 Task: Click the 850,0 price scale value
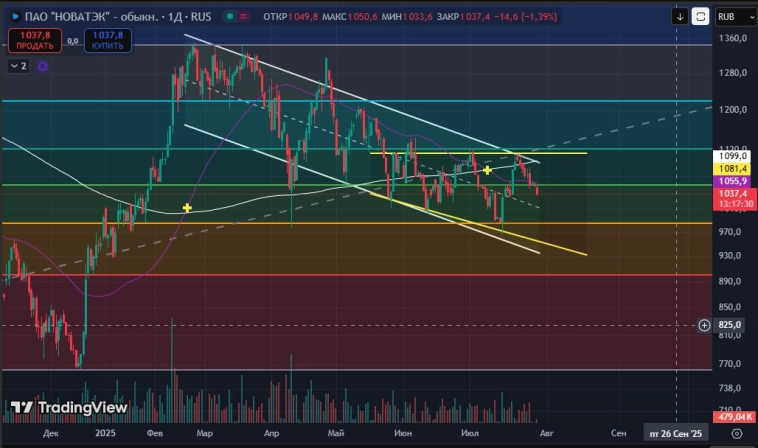point(729,307)
